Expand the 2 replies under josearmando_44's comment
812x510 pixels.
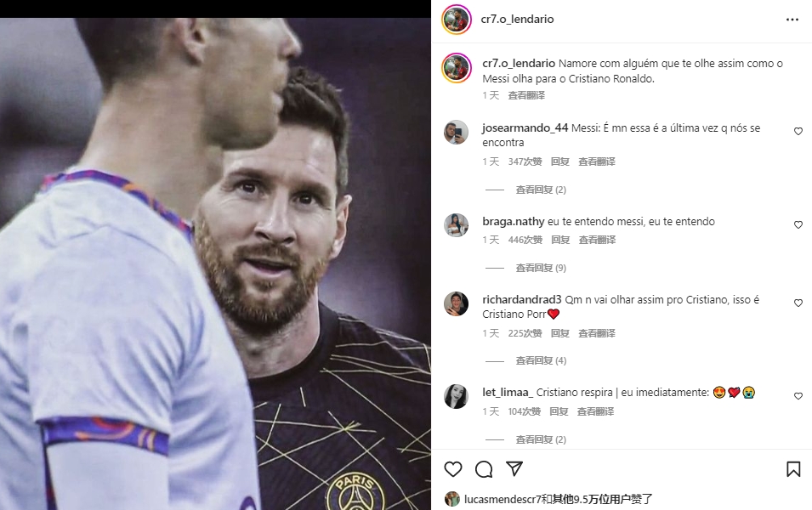click(541, 190)
